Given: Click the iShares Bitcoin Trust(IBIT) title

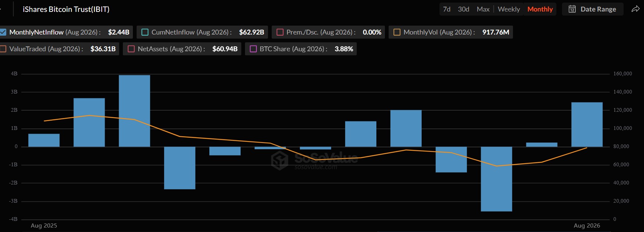Looking at the screenshot, I should (x=66, y=9).
